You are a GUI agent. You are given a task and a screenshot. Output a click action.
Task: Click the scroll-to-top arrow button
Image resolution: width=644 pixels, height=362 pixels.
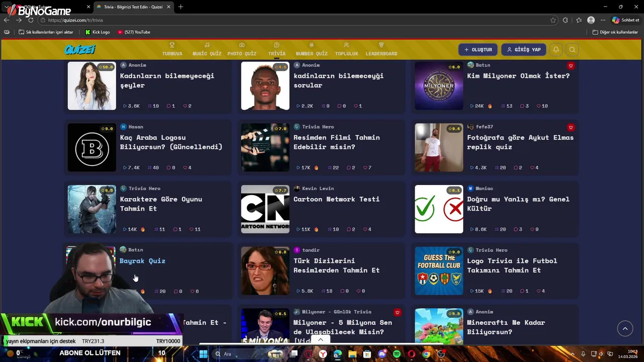[x=625, y=328]
